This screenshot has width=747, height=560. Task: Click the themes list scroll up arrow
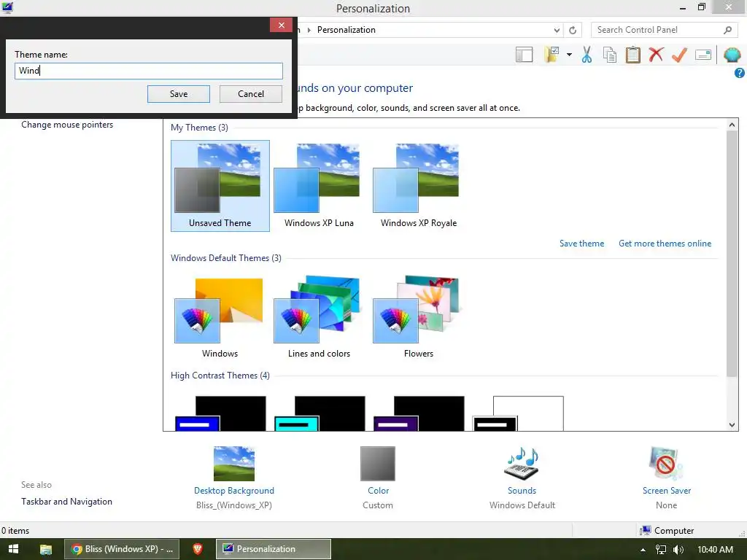(x=732, y=125)
